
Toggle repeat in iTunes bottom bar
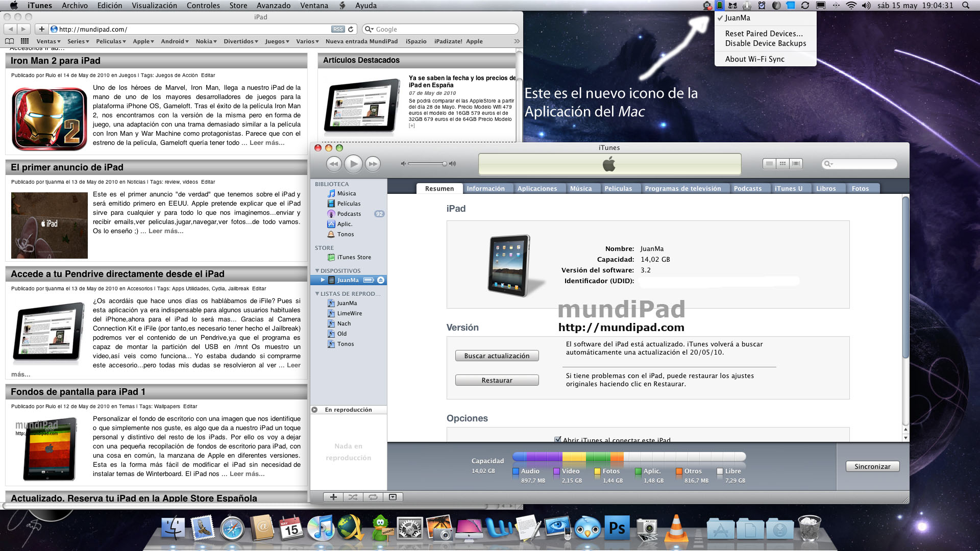[x=373, y=497]
